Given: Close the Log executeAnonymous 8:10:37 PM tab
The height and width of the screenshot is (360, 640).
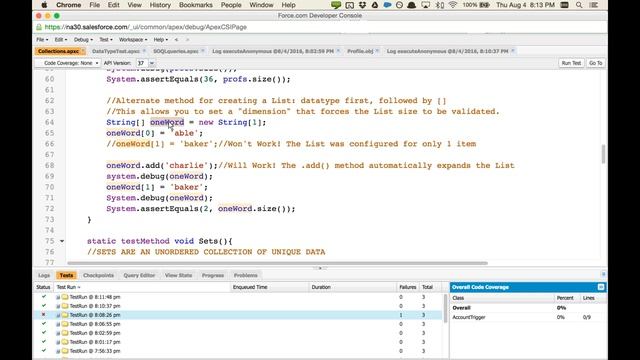Looking at the screenshot, I should coord(513,51).
